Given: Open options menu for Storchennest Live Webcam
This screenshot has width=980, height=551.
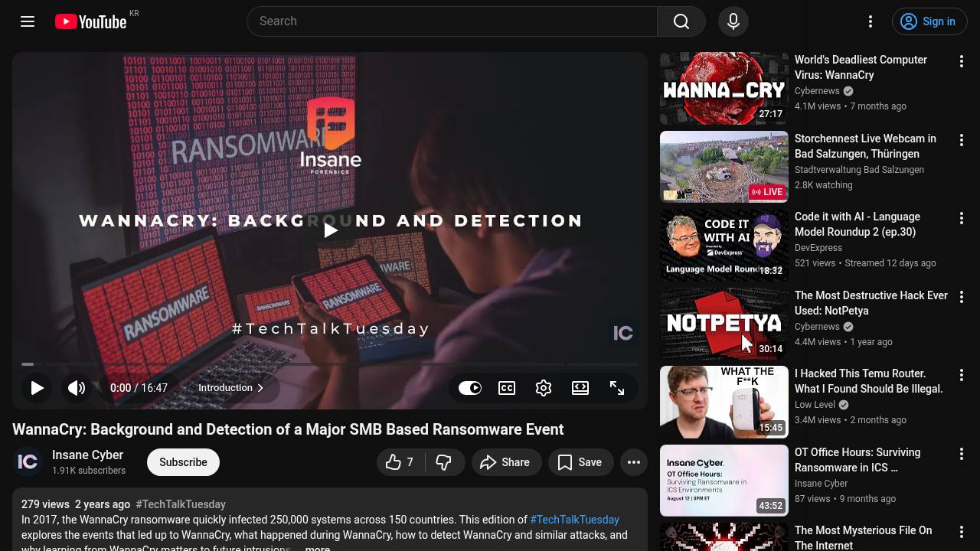Looking at the screenshot, I should pyautogui.click(x=962, y=140).
